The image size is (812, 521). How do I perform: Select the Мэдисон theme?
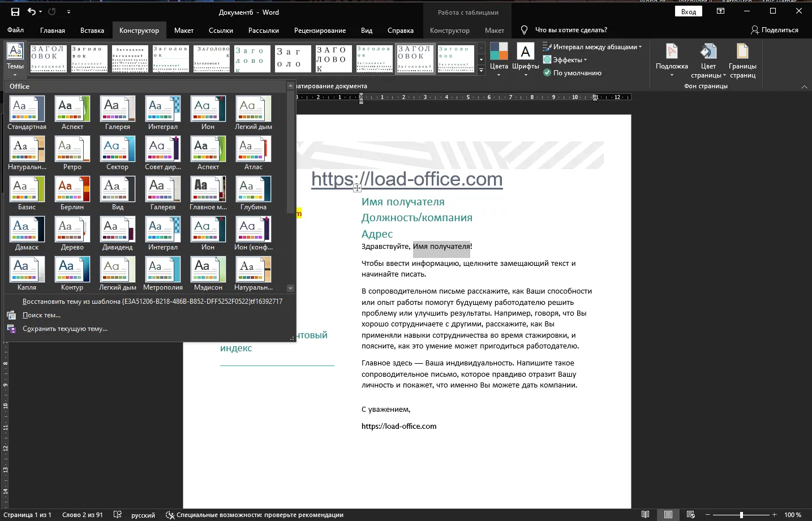pyautogui.click(x=208, y=273)
